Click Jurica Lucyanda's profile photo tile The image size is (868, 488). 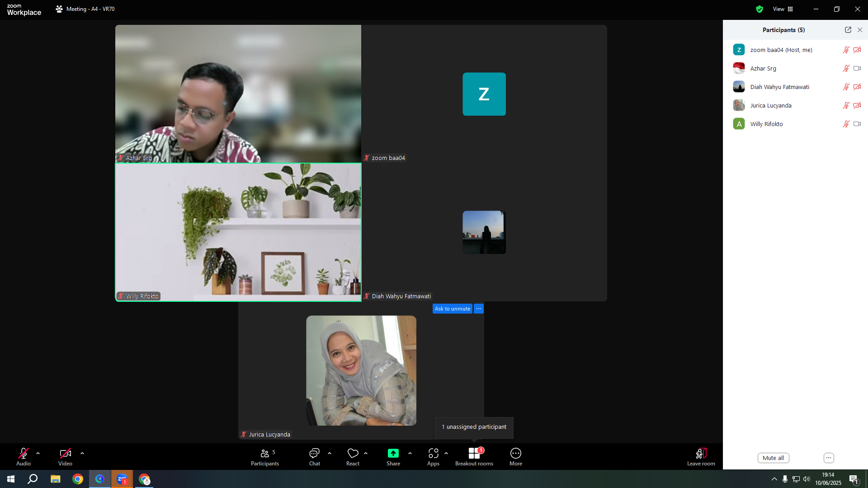(361, 371)
